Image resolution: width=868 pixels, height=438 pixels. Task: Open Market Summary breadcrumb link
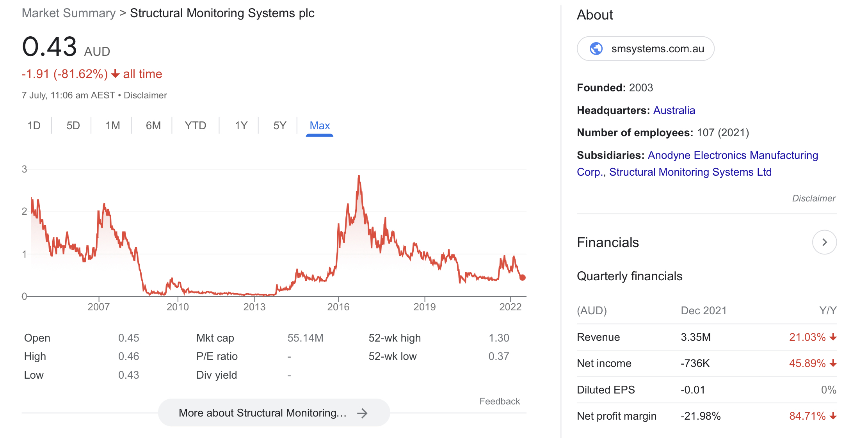pos(69,13)
